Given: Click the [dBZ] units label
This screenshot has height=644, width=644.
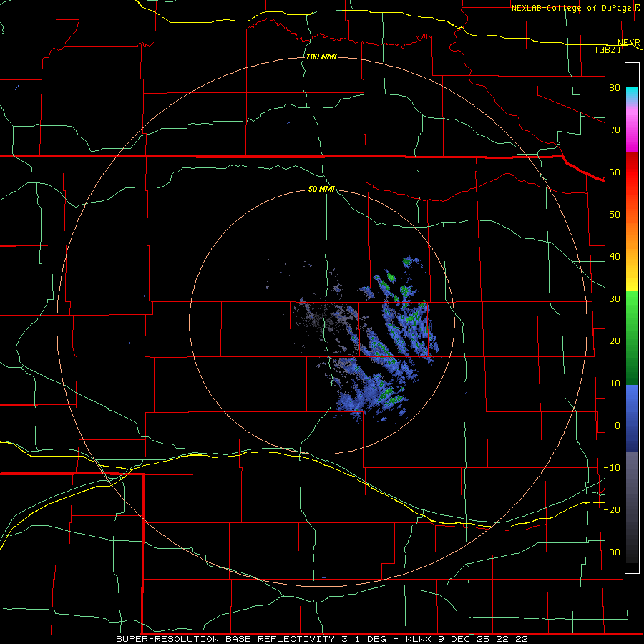Looking at the screenshot, I should point(608,49).
